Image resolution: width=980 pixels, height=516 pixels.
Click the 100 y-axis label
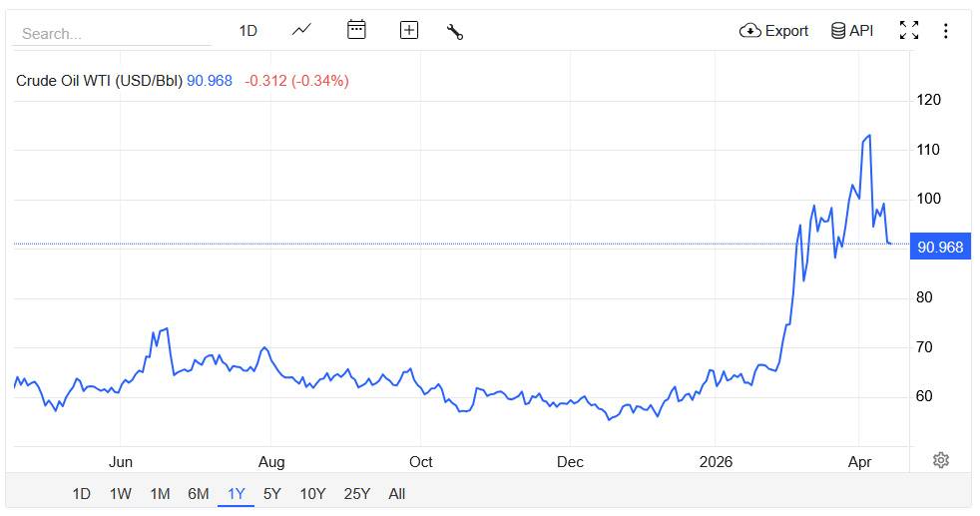click(x=928, y=199)
